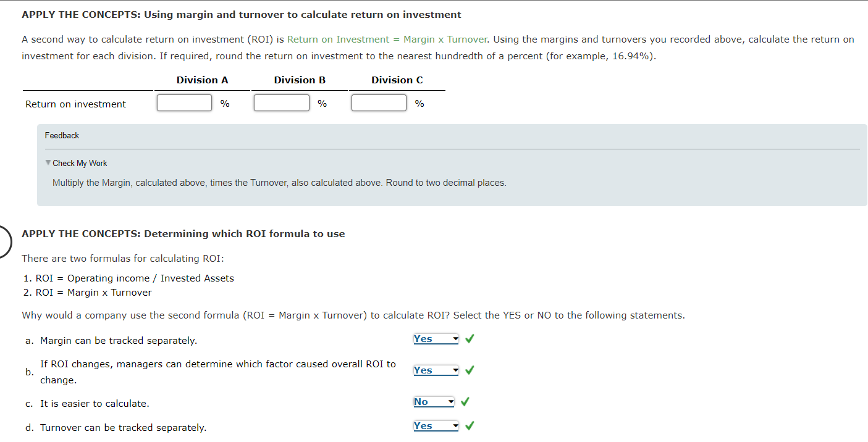Click the Feedback panel header
The height and width of the screenshot is (442, 868).
tap(62, 135)
